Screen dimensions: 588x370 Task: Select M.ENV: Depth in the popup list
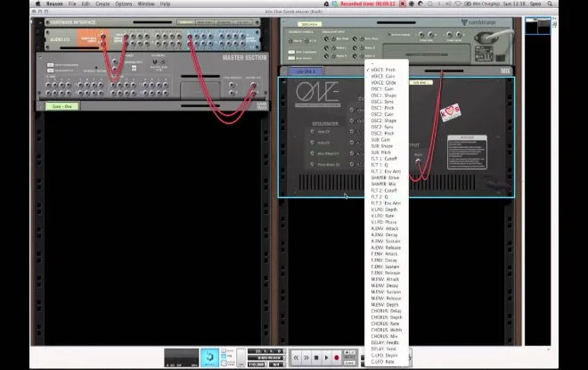pos(387,305)
